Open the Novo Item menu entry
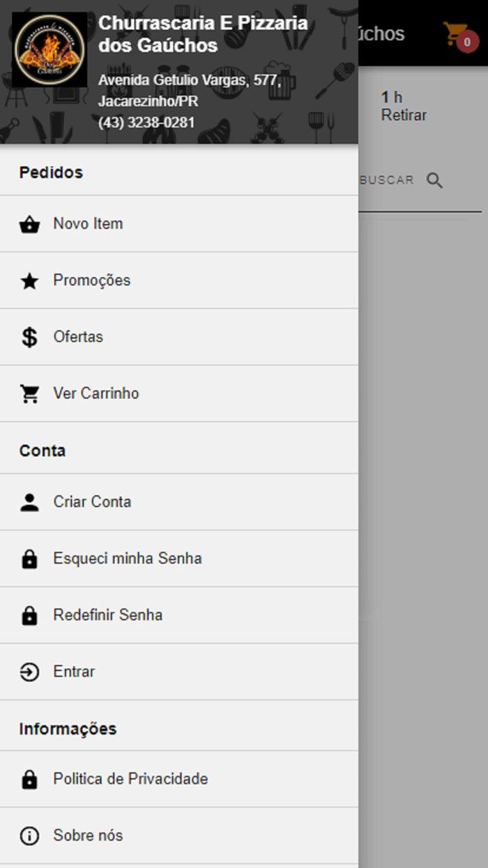Viewport: 488px width, 868px height. (x=88, y=224)
